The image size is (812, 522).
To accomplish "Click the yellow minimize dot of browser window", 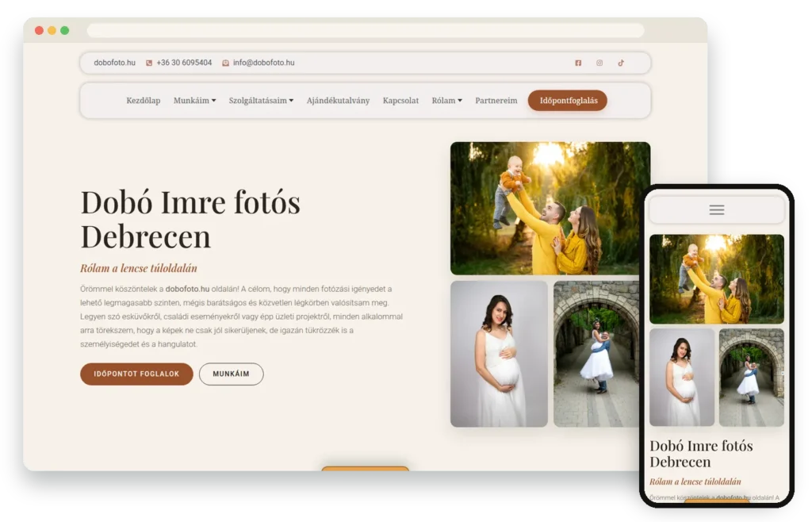I will (x=52, y=31).
